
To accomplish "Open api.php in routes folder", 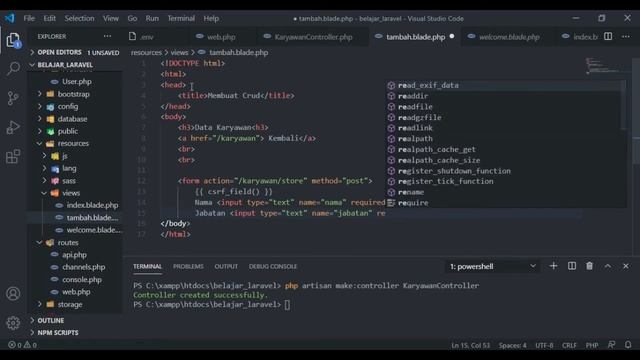I will point(75,255).
